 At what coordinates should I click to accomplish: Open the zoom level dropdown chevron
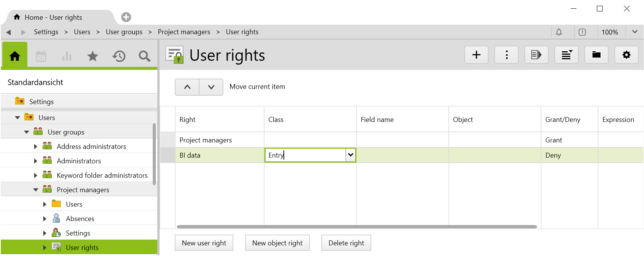point(635,32)
